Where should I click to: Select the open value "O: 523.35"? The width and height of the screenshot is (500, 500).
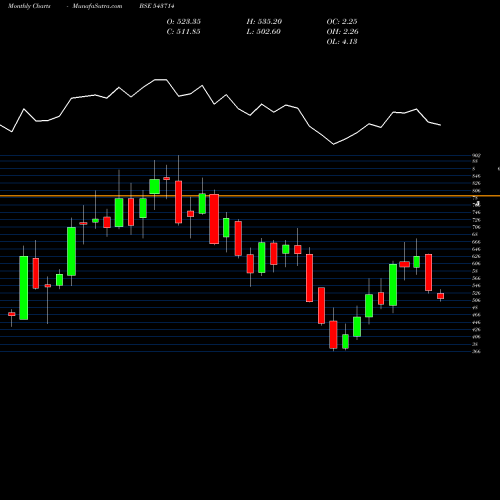click(184, 21)
